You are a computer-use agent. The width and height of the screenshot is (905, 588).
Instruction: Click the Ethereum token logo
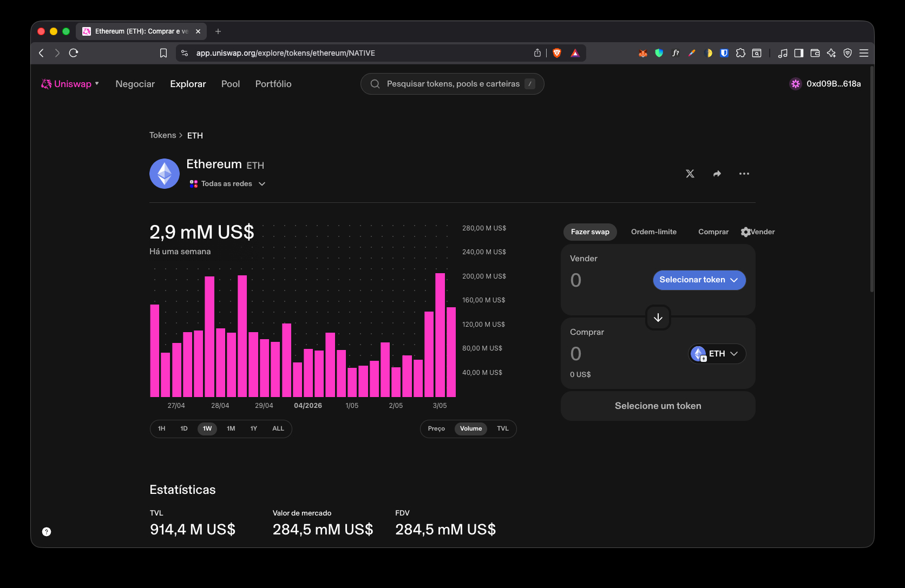point(165,174)
